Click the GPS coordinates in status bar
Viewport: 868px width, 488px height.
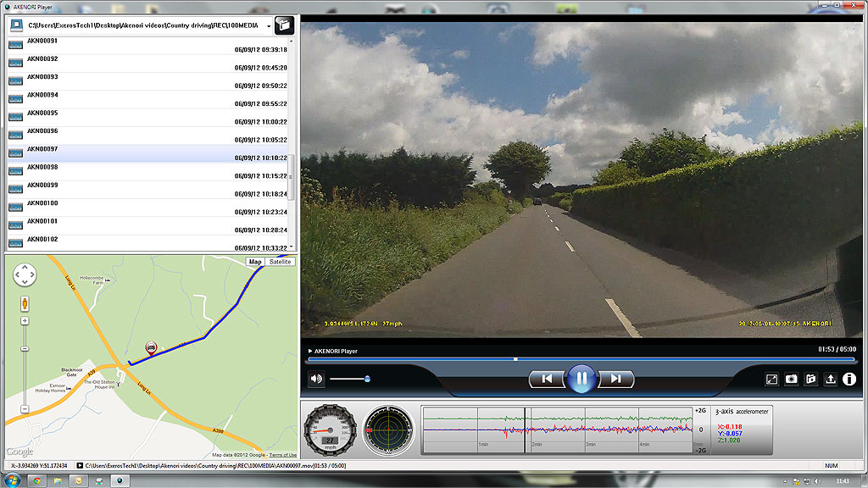point(39,466)
